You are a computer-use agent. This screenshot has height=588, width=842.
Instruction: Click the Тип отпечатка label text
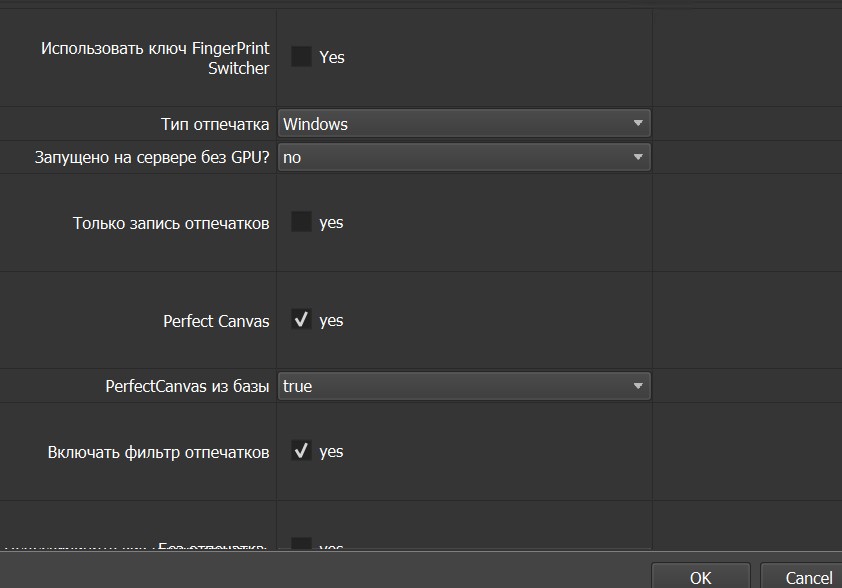[215, 124]
